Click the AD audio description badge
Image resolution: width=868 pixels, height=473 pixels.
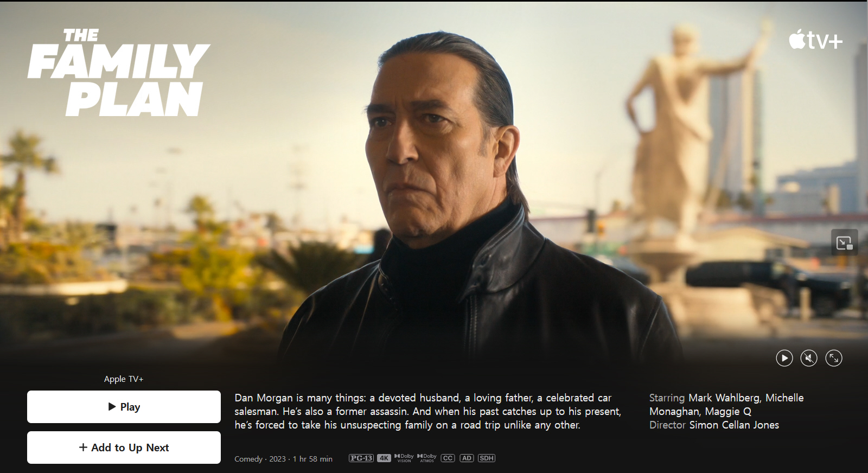467,458
